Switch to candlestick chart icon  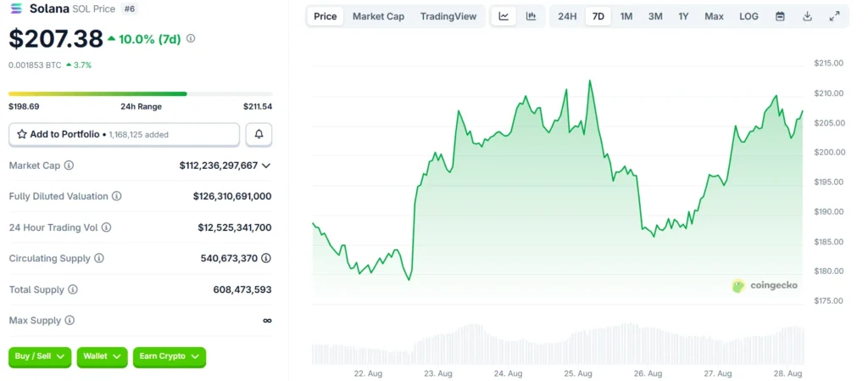tap(531, 16)
